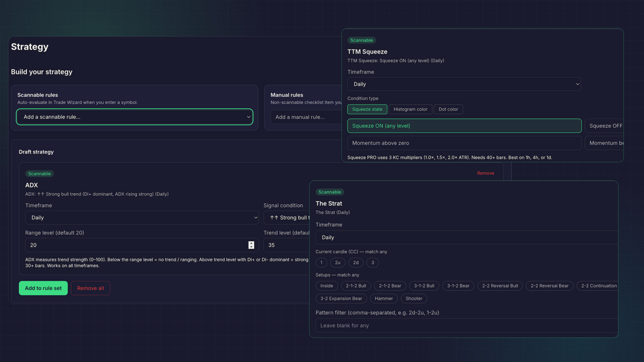Open the Add a scannable rule dropdown
This screenshot has height=362, width=644.
pyautogui.click(x=135, y=117)
